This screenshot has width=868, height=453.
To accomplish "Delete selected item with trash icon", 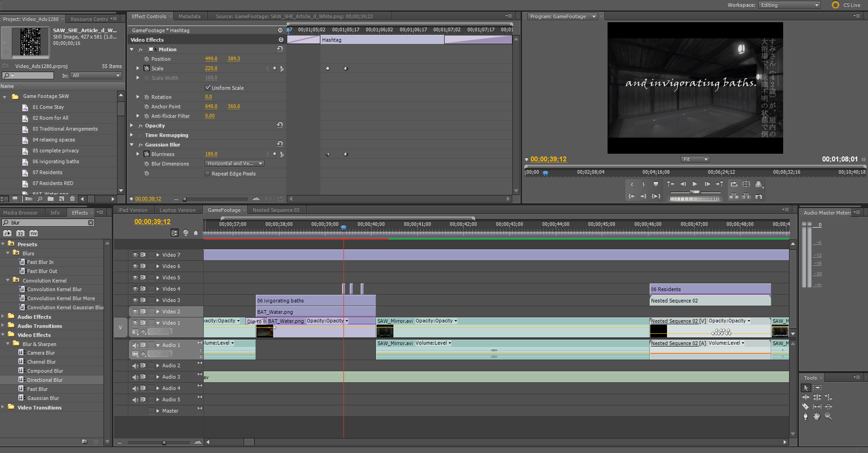I will click(x=72, y=199).
